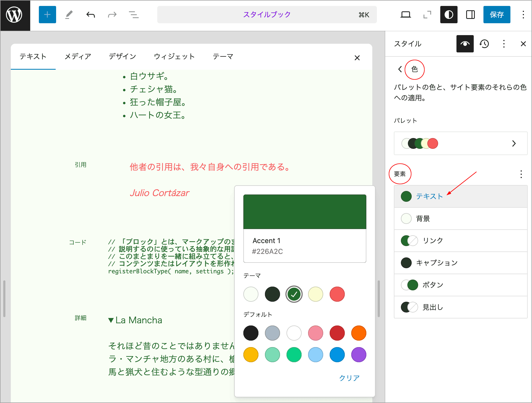The image size is (532, 403).
Task: Open the style revisions history icon
Action: pyautogui.click(x=484, y=44)
